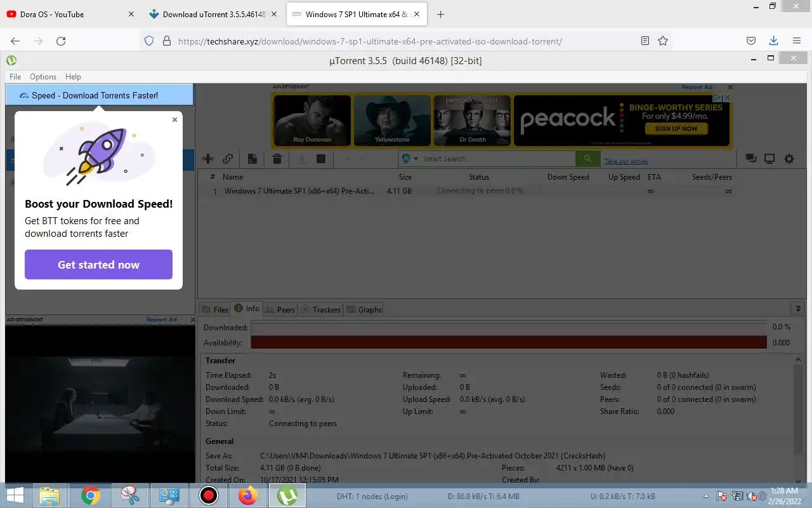This screenshot has width=812, height=508.
Task: Switch to Download uTorrent browser tab
Action: (213, 14)
